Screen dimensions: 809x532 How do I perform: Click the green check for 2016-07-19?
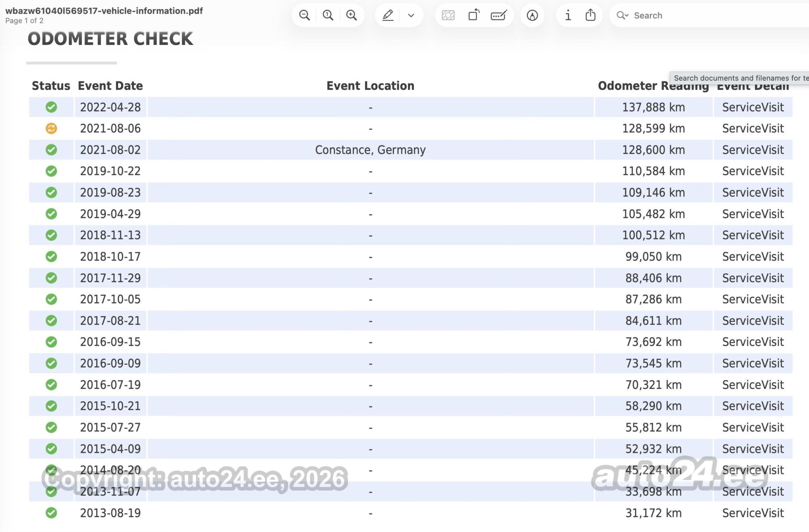click(x=51, y=385)
